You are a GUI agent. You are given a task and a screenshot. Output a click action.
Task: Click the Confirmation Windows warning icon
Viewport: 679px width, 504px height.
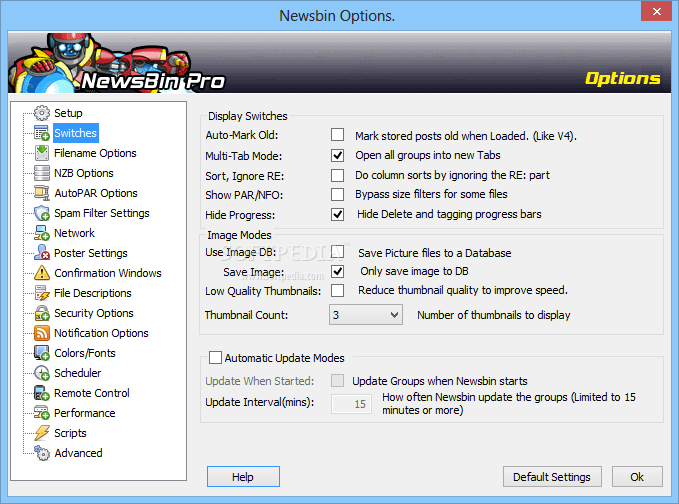tap(42, 273)
